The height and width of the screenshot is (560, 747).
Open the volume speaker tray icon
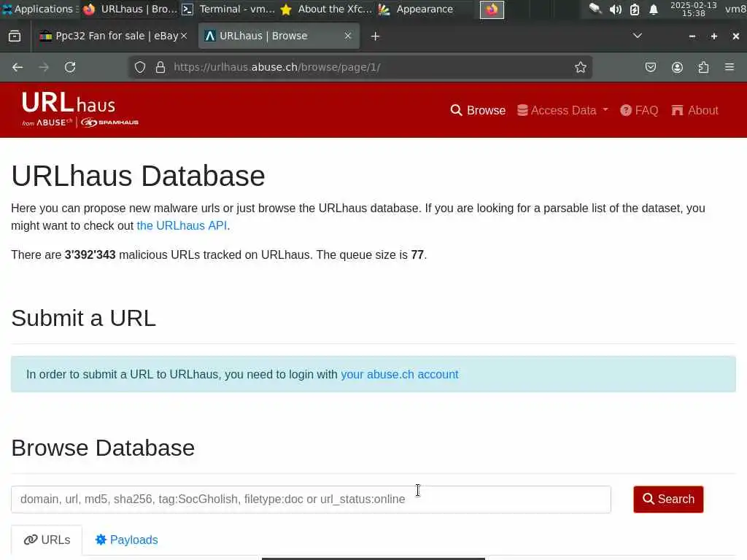[x=615, y=9]
